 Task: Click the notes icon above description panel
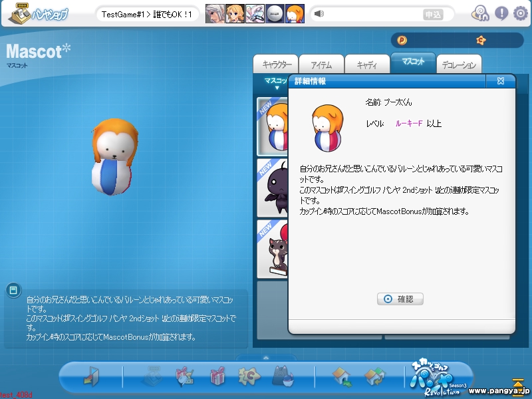tap(13, 290)
